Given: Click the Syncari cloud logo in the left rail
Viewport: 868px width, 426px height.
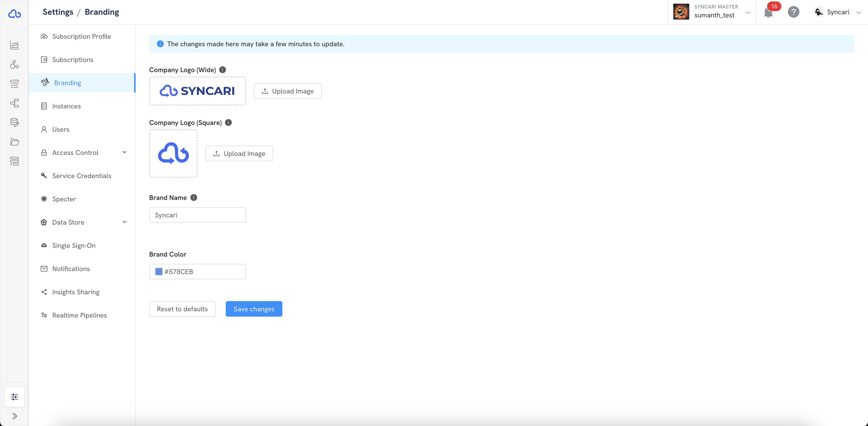Looking at the screenshot, I should coord(15,14).
